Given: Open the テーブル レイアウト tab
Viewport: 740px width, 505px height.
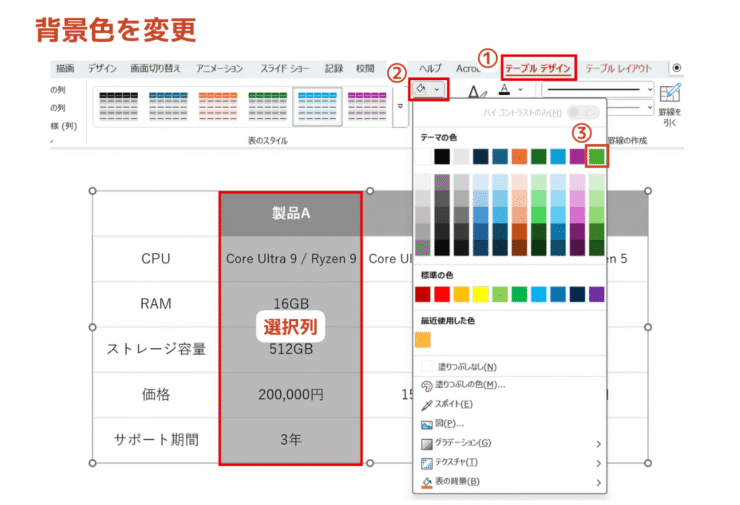Looking at the screenshot, I should point(618,68).
